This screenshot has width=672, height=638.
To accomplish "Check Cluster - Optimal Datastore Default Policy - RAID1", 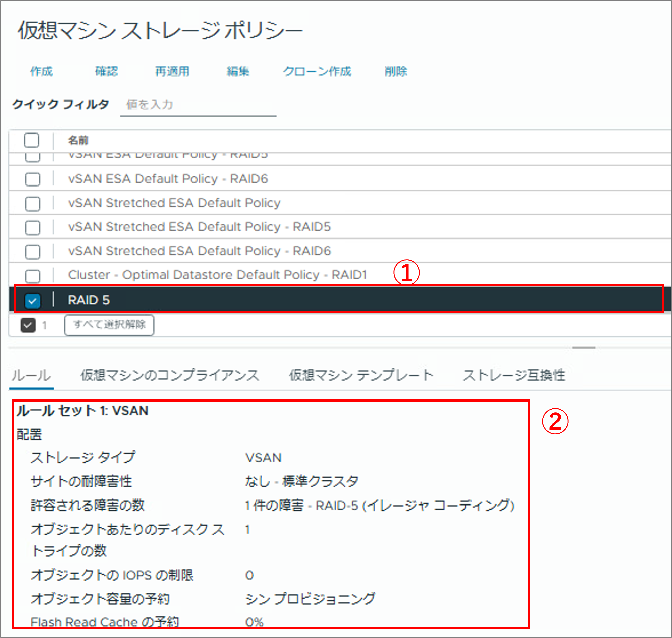I will click(x=33, y=276).
